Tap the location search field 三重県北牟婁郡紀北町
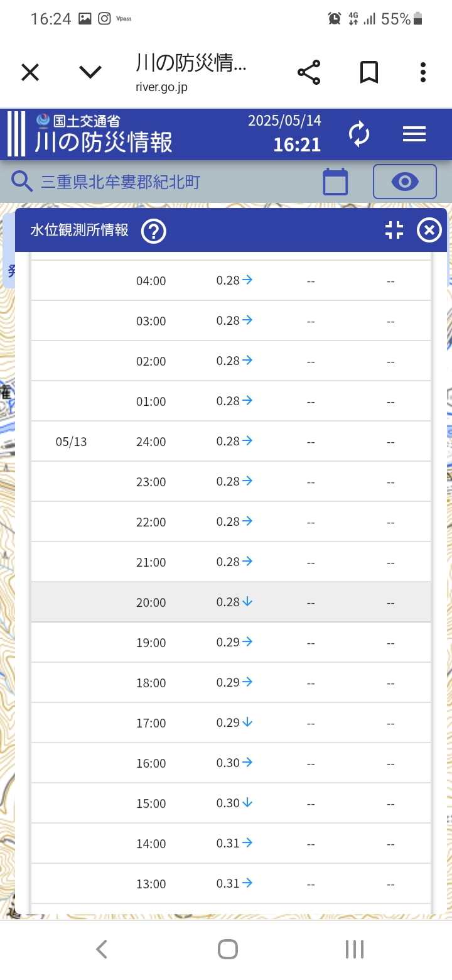This screenshot has height=980, width=452. coord(121,182)
